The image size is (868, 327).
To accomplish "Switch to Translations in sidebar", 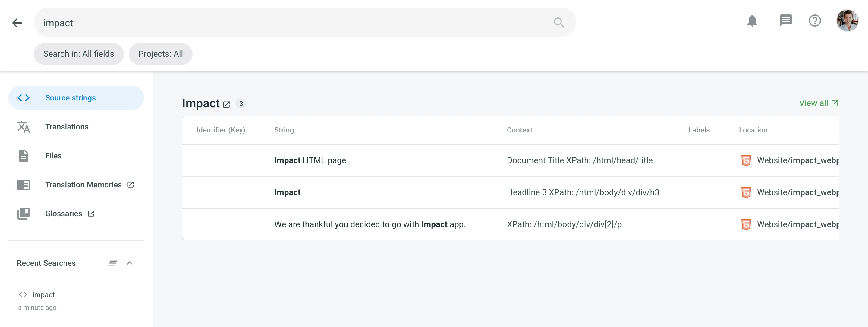I will point(67,127).
